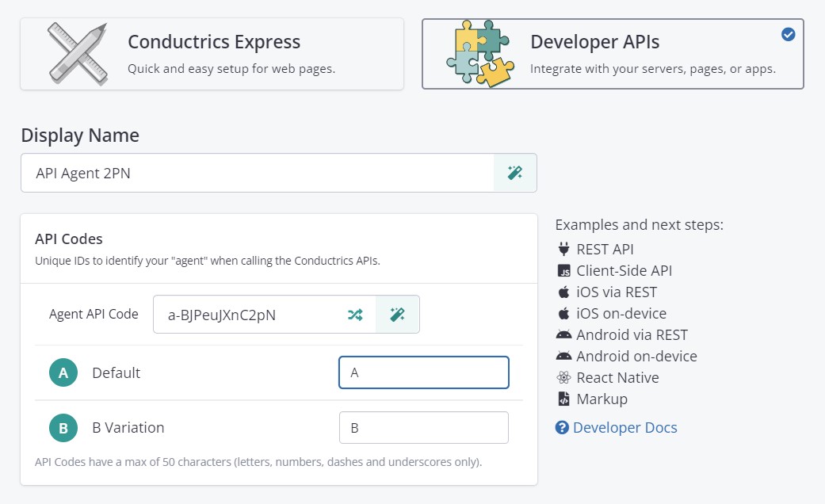Click the "Display Name" heading
825x504 pixels.
[80, 136]
